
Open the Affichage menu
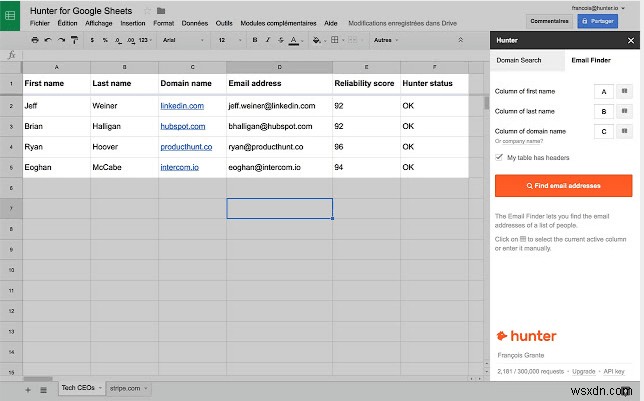click(99, 23)
